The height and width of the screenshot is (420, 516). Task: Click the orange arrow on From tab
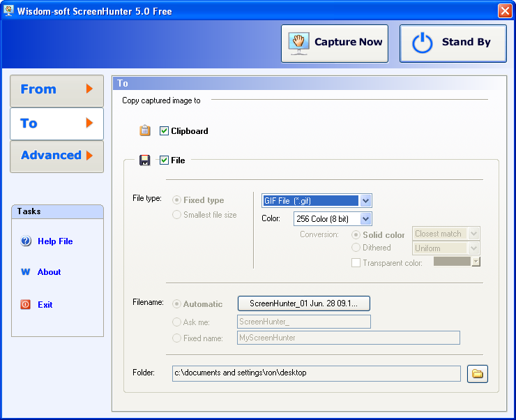[89, 89]
